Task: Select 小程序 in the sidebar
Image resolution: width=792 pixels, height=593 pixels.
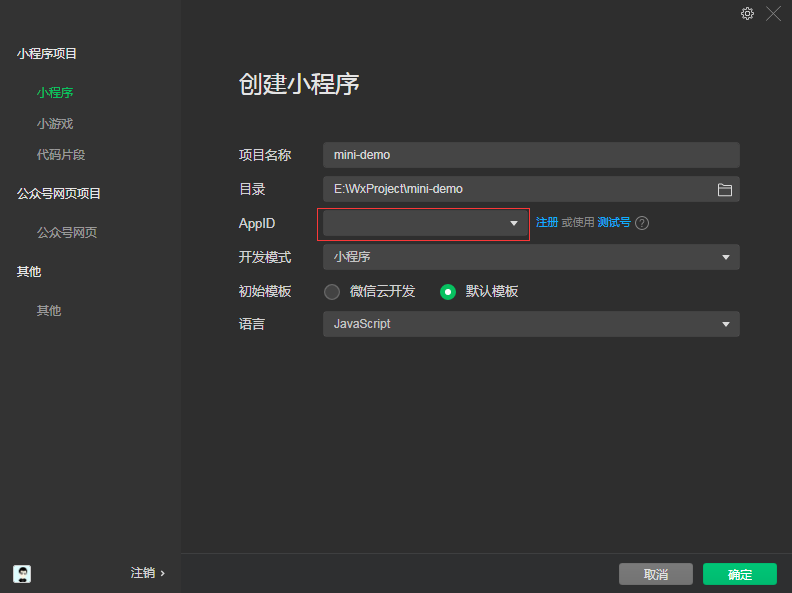Action: [55, 93]
